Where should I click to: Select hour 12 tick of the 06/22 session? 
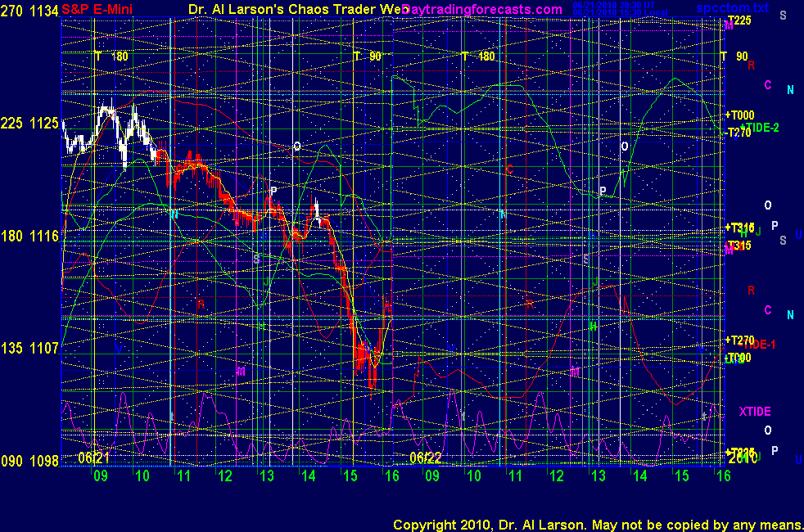point(557,476)
